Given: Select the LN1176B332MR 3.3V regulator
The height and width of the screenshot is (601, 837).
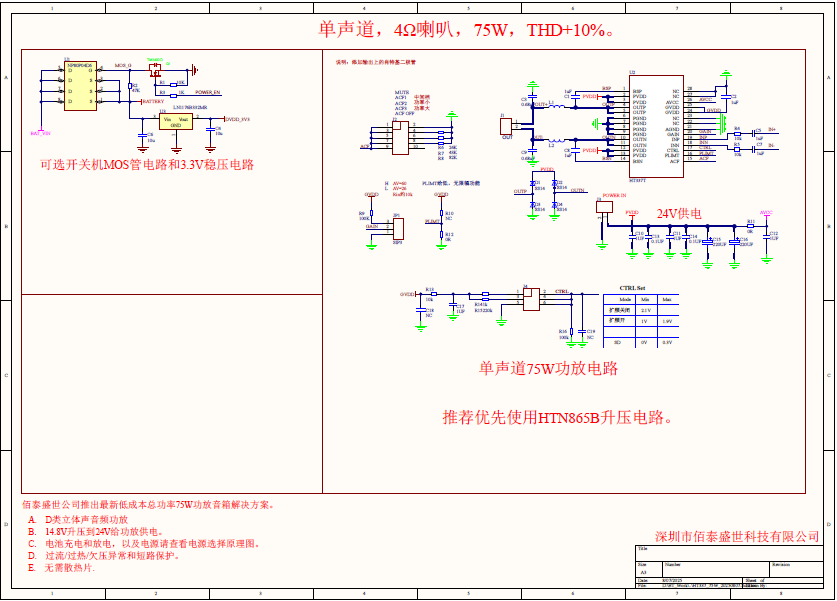Looking at the screenshot, I should 174,122.
